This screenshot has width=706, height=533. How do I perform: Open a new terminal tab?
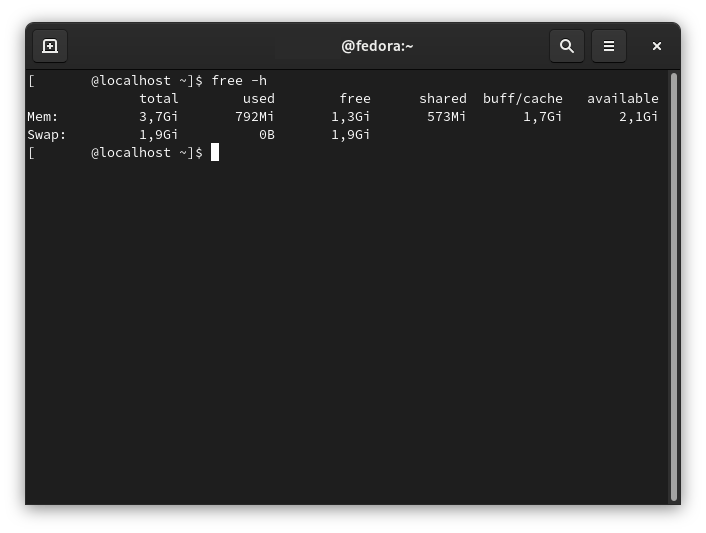(x=50, y=46)
